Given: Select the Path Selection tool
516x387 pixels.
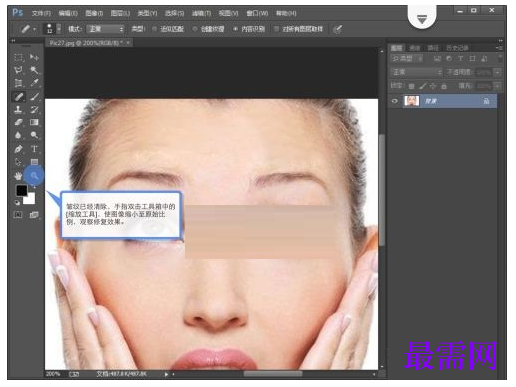Looking at the screenshot, I should (x=18, y=162).
